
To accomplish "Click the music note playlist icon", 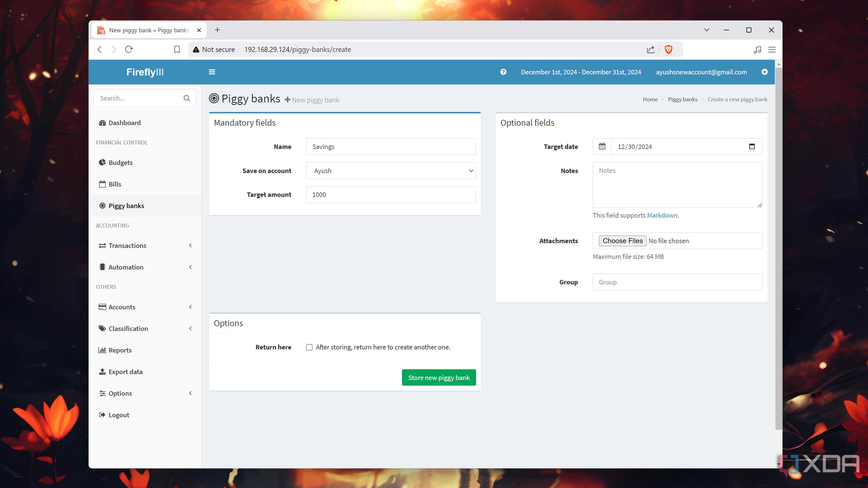I will point(757,49).
